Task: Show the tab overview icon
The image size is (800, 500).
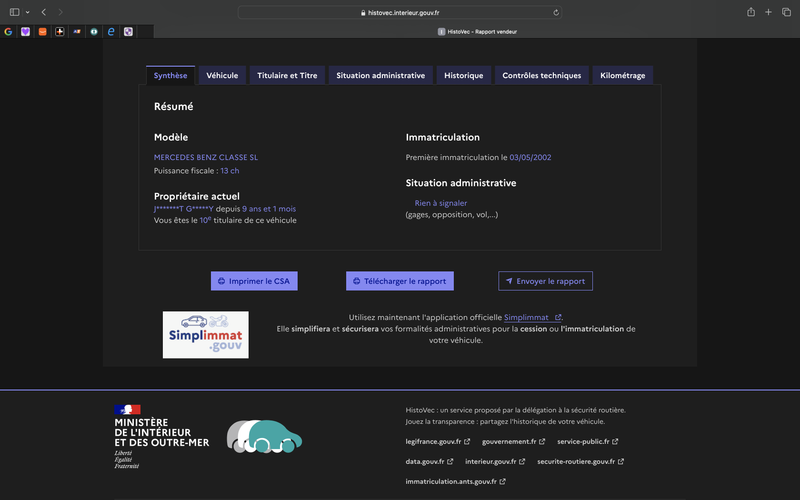Action: tap(786, 12)
